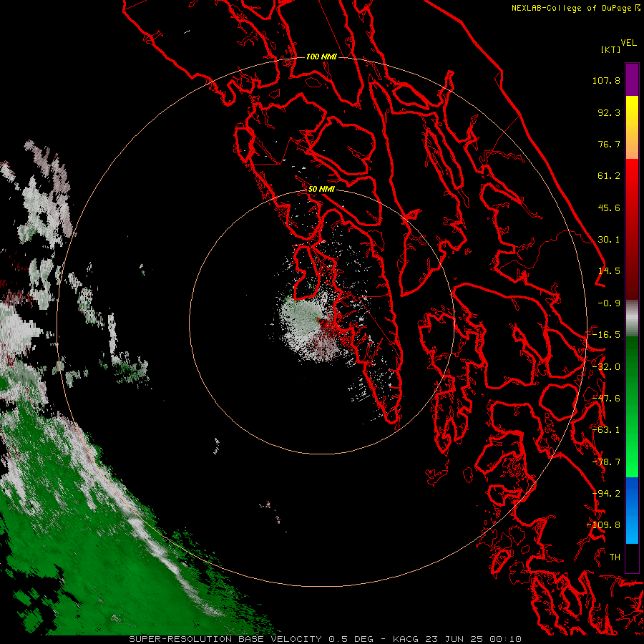Click the 76.7 velocity scale value
Image resolution: width=644 pixels, height=644 pixels.
609,144
